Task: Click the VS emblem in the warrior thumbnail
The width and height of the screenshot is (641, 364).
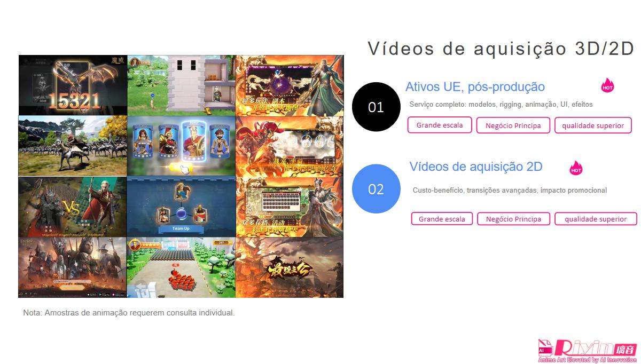Action: (x=72, y=207)
